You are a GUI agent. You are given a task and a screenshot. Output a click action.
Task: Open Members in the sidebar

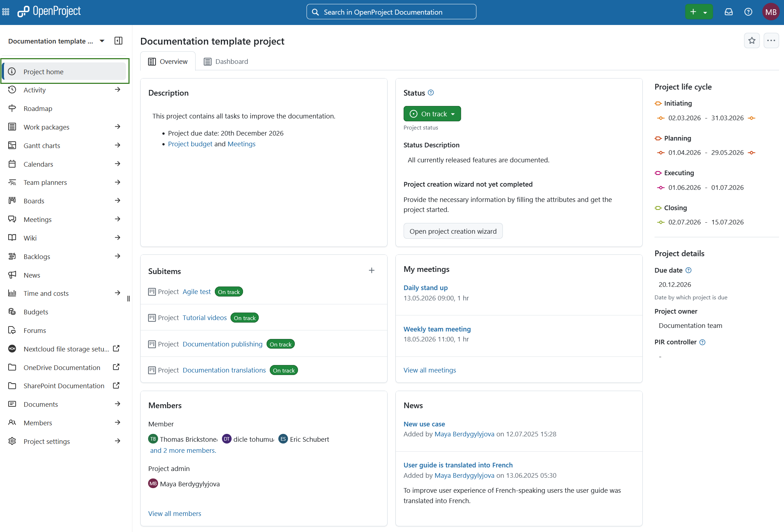tap(65, 423)
